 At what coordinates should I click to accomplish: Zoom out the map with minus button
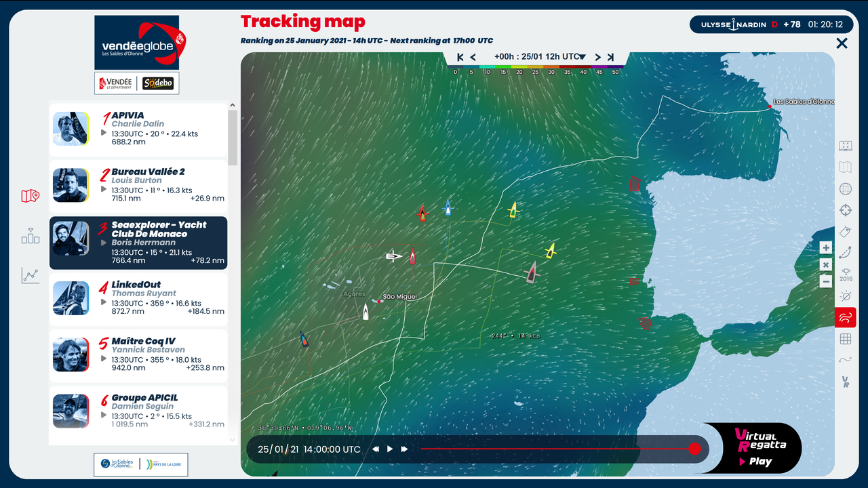tap(825, 281)
